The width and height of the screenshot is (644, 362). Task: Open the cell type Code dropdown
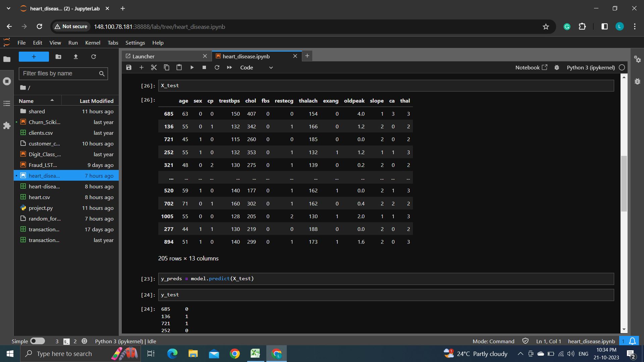pyautogui.click(x=256, y=67)
